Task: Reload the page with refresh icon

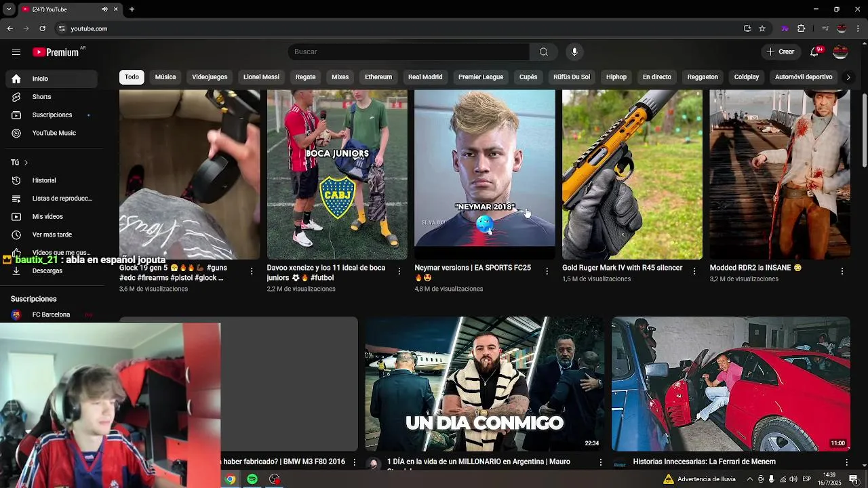Action: (42, 28)
